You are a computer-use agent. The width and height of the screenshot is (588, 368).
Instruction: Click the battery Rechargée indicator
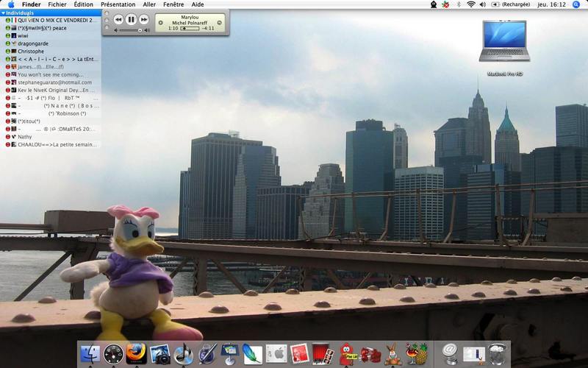[x=510, y=4]
